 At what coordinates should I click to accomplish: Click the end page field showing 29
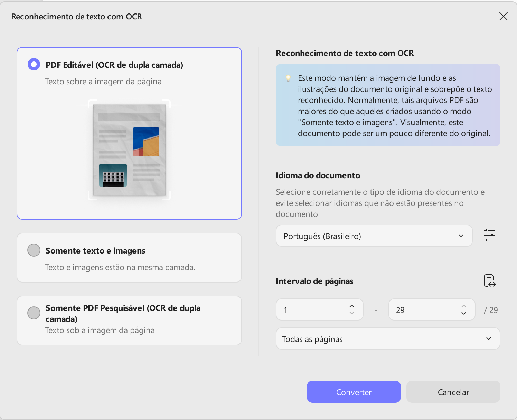pos(432,309)
